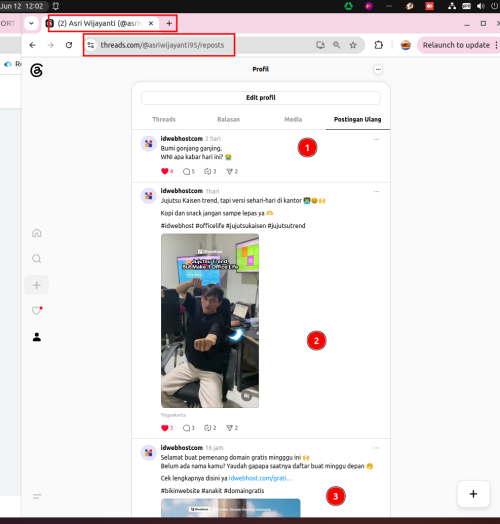Click the floating new thread plus button
Viewport: 500px width, 524px height.
pyautogui.click(x=473, y=494)
